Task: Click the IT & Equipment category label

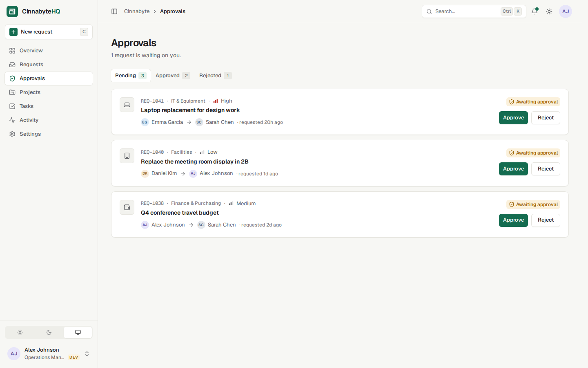Action: [x=188, y=101]
